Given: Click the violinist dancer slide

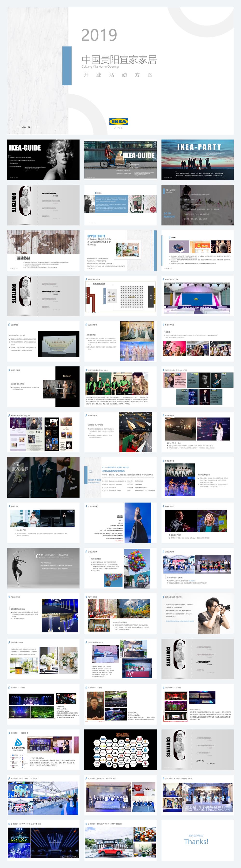Looking at the screenshot, I should (43, 568).
